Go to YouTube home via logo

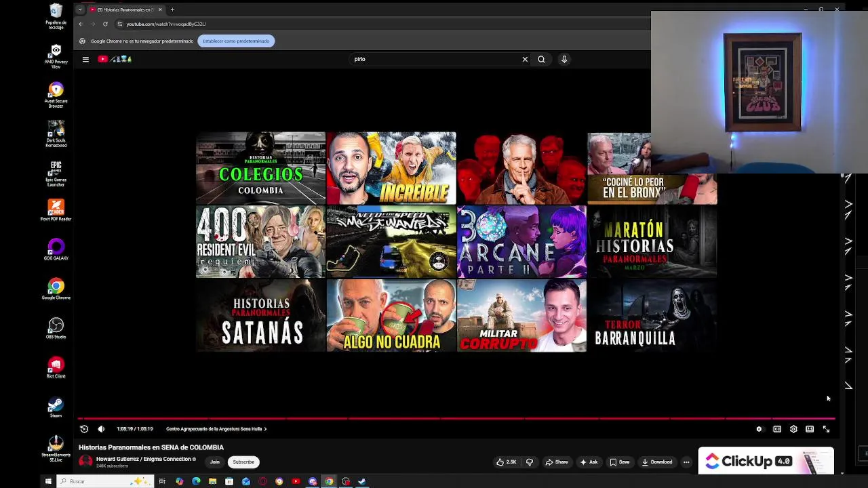pos(115,59)
